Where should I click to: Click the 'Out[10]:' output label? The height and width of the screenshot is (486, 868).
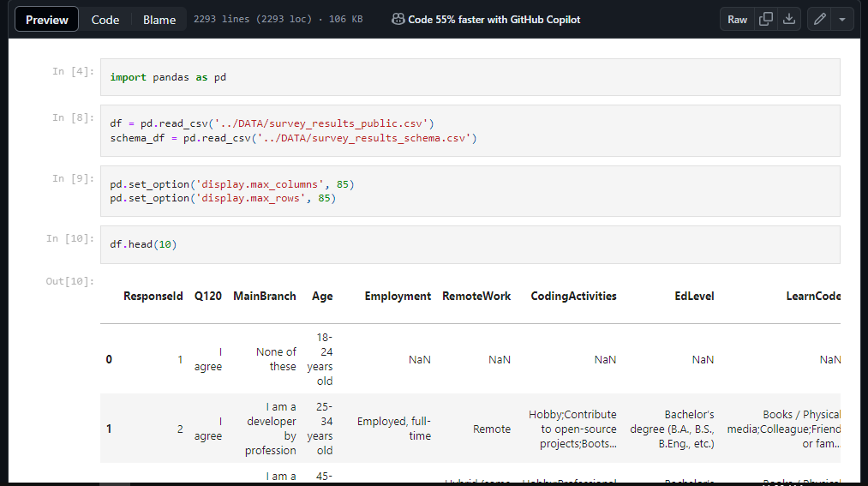pyautogui.click(x=69, y=281)
